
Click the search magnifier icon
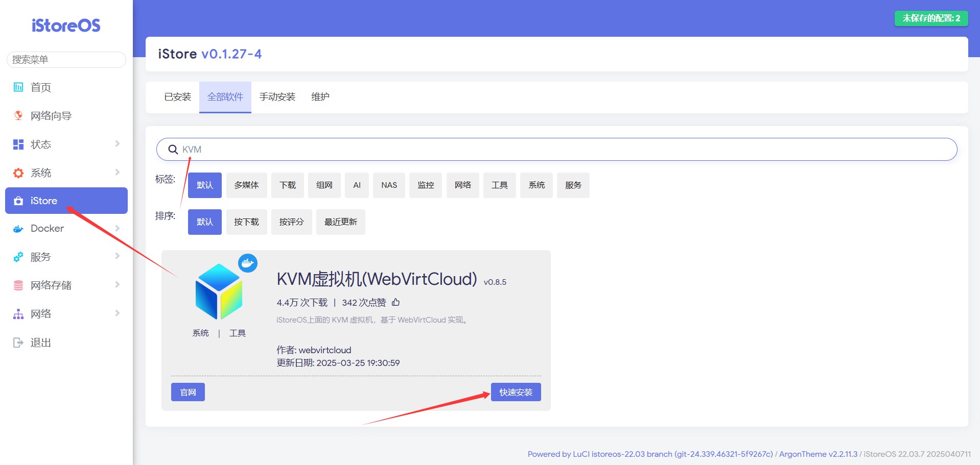173,150
